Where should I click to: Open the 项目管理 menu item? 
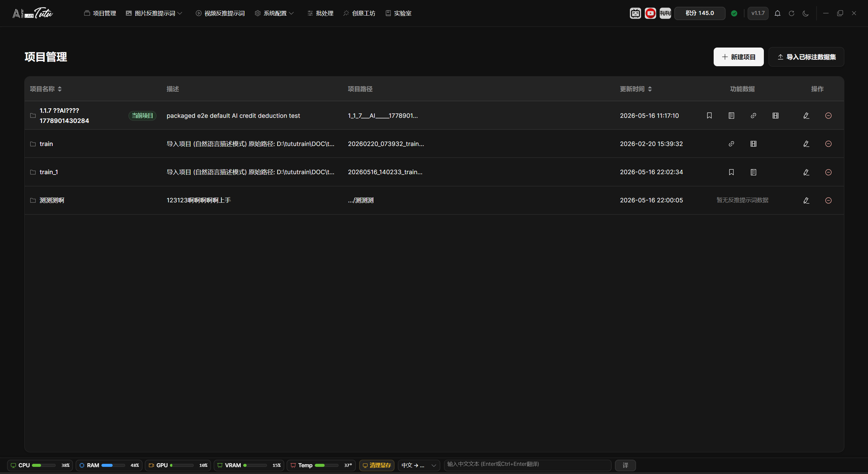tap(100, 13)
